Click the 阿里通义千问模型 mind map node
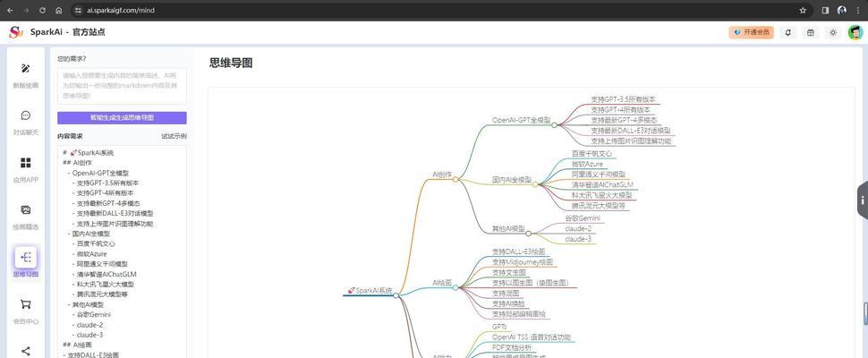The width and height of the screenshot is (868, 358). pyautogui.click(x=598, y=175)
